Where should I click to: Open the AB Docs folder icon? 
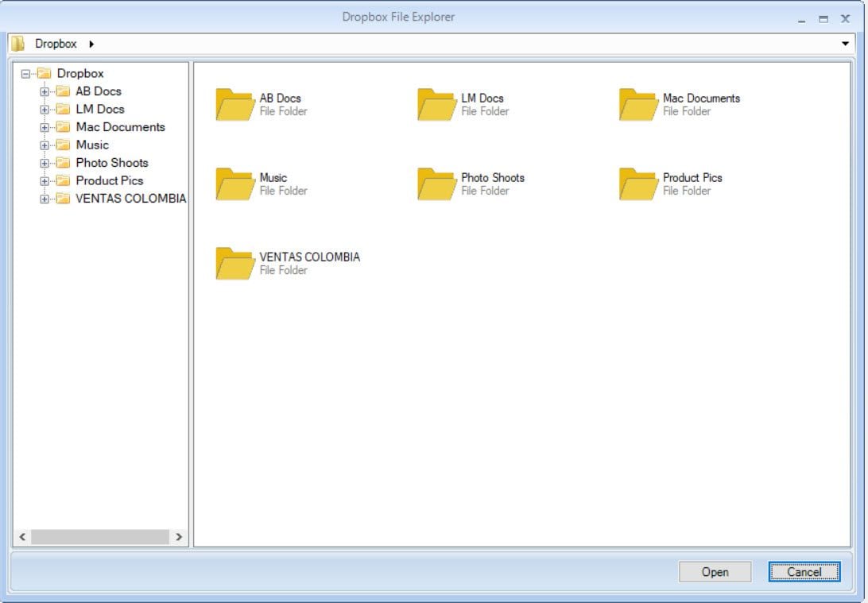[233, 104]
